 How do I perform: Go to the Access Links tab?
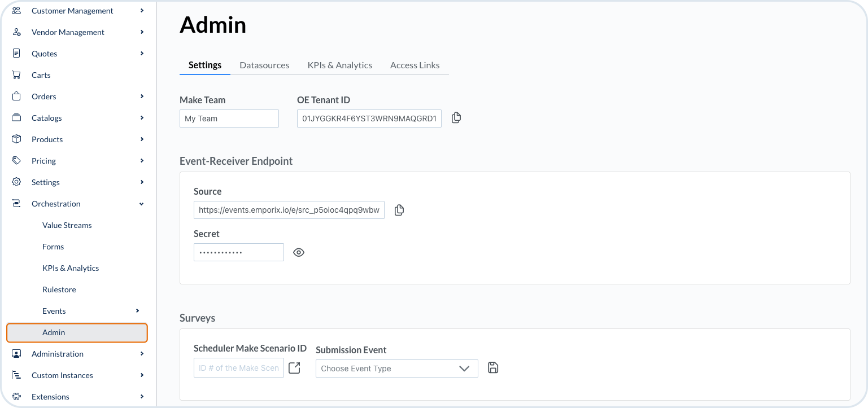415,65
